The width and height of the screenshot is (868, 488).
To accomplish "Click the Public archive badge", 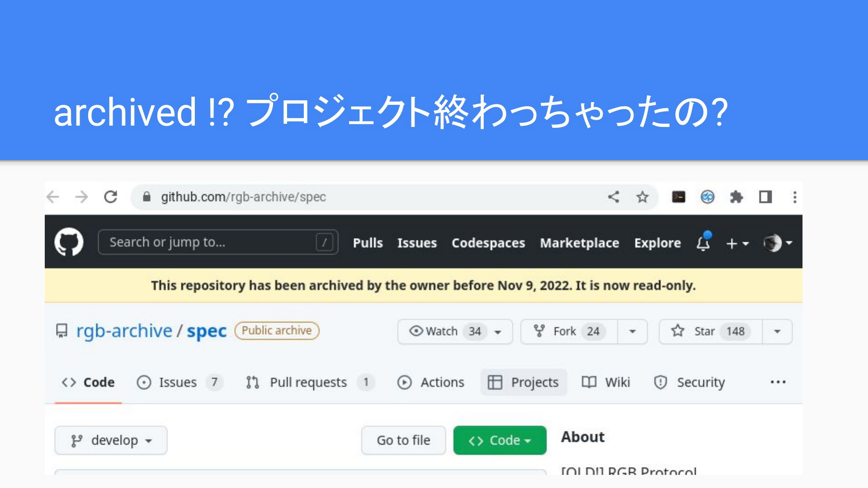I will (x=277, y=331).
